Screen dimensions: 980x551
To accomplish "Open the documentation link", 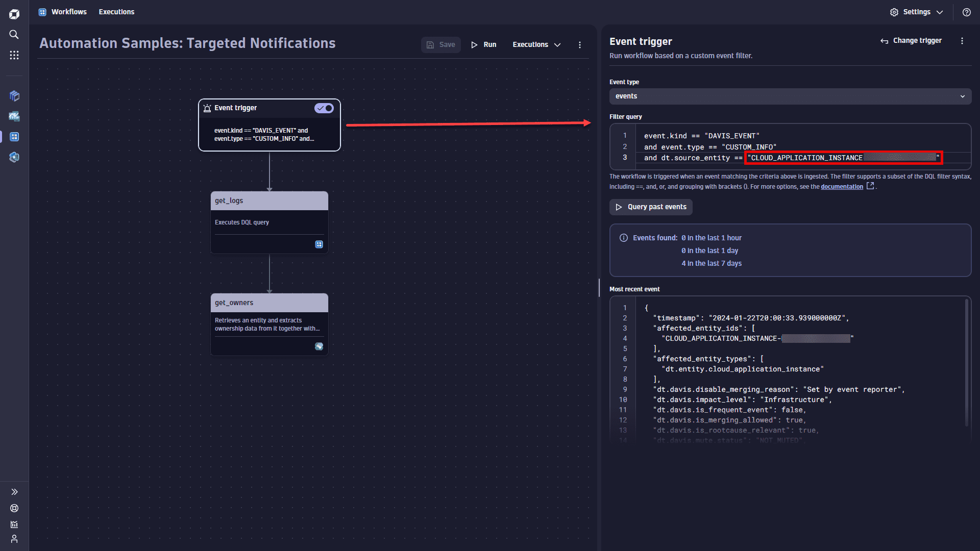I will point(842,187).
